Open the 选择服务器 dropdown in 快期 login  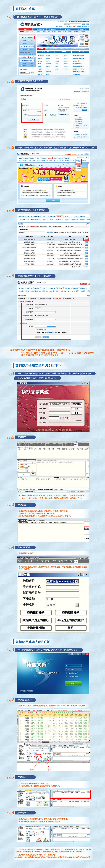(x=60, y=404)
